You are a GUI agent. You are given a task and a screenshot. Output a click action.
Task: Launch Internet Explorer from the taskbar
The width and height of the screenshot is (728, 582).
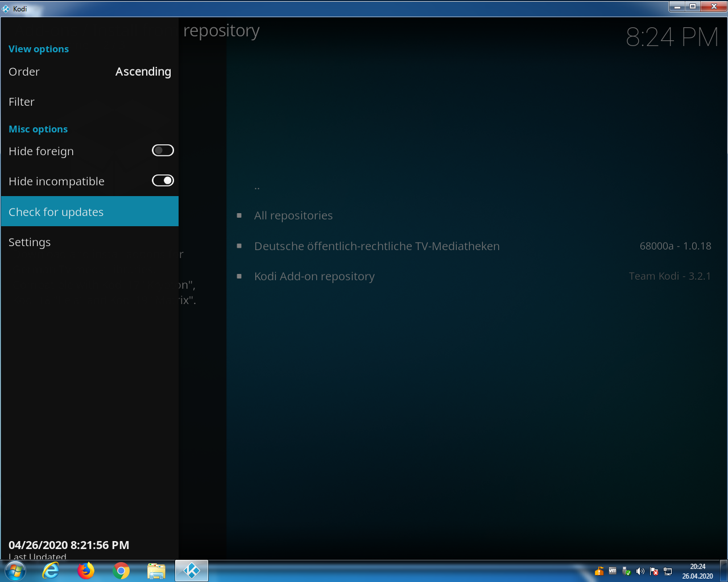(x=51, y=571)
